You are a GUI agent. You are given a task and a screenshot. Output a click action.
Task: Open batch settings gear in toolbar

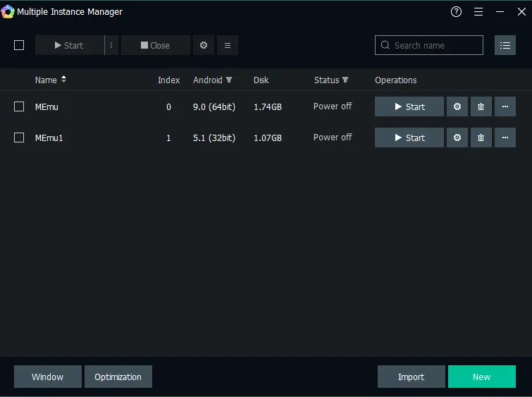pos(204,45)
